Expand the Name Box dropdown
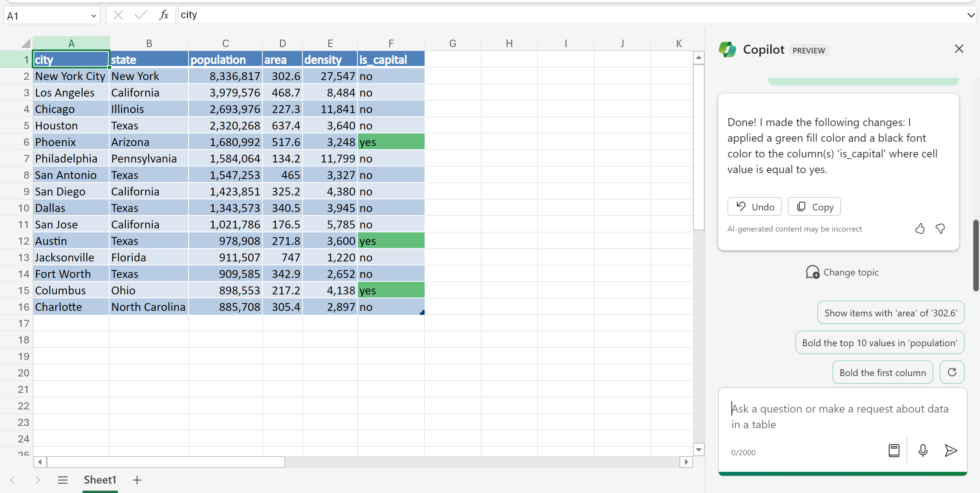Screen dimensions: 980x493 (93, 16)
